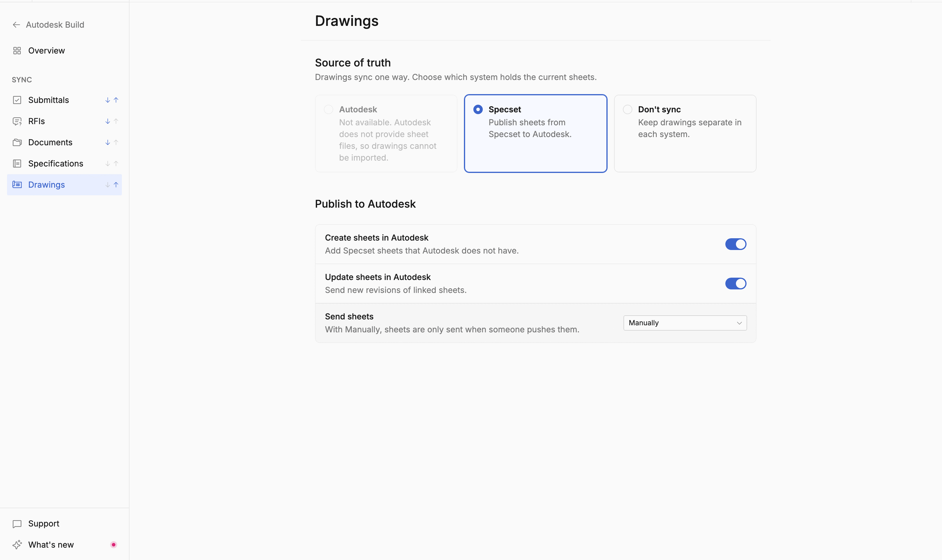Click the Overview grid icon
Screen dimensions: 942x560
(17, 51)
